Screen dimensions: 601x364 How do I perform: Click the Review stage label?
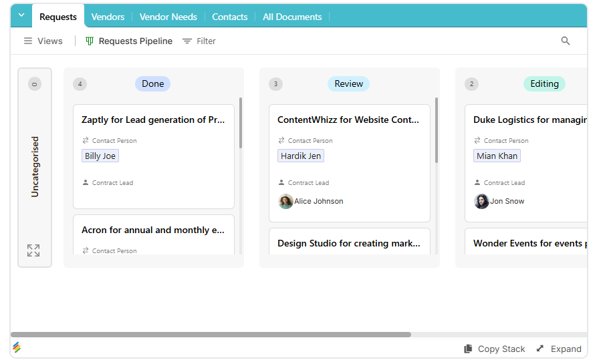pyautogui.click(x=348, y=84)
